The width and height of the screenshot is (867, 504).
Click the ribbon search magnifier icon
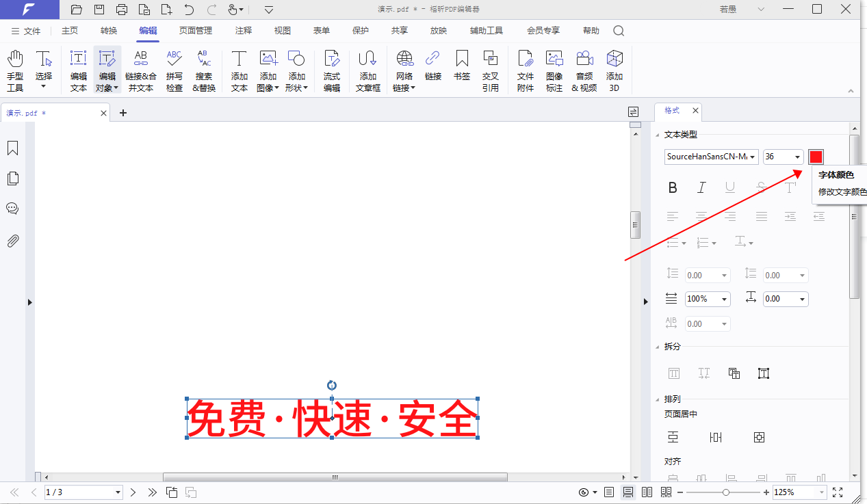[x=619, y=31]
